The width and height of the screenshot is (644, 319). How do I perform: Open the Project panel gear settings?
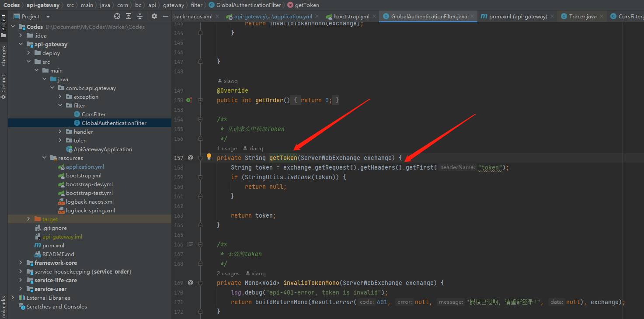pyautogui.click(x=154, y=16)
